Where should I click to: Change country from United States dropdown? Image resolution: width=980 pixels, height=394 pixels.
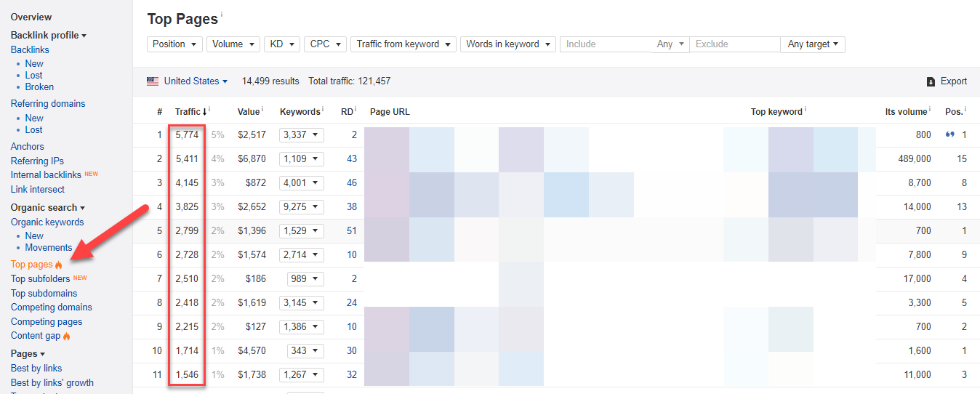(196, 81)
